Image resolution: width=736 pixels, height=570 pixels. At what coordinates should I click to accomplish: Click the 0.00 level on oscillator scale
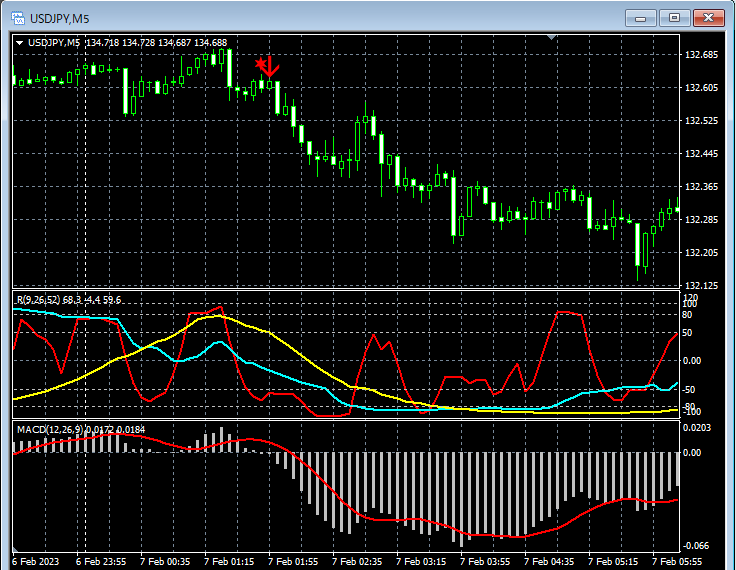coord(692,361)
